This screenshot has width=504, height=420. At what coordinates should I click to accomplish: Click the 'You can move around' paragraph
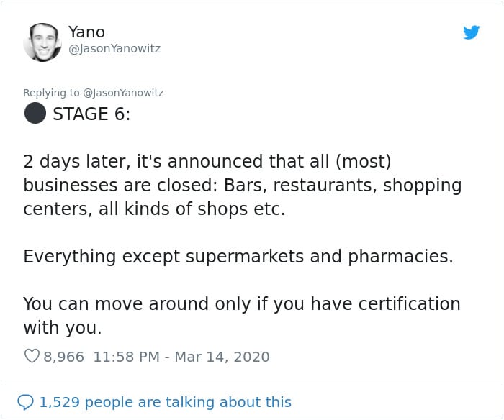[x=242, y=316]
